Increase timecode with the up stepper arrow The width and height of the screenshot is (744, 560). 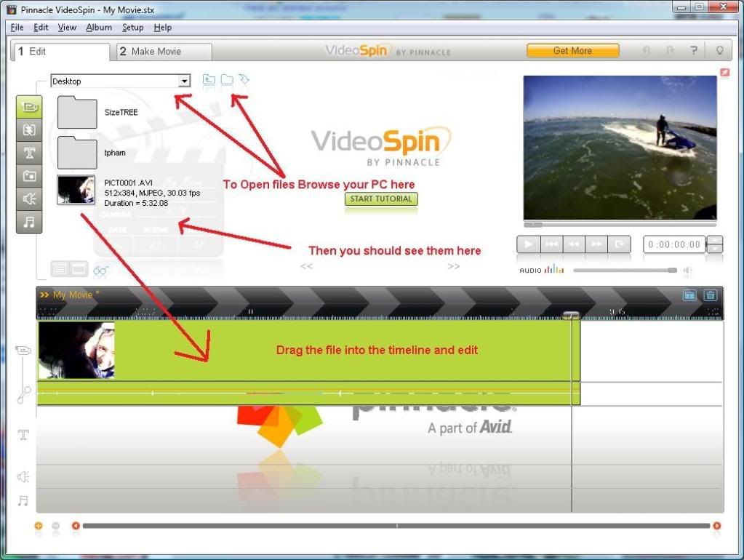(716, 240)
